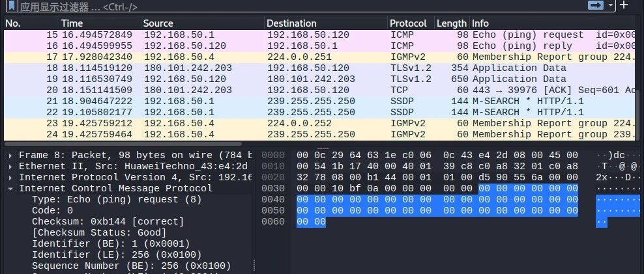The width and height of the screenshot is (644, 274).
Task: Open filter history dropdown arrow
Action: 611,5
